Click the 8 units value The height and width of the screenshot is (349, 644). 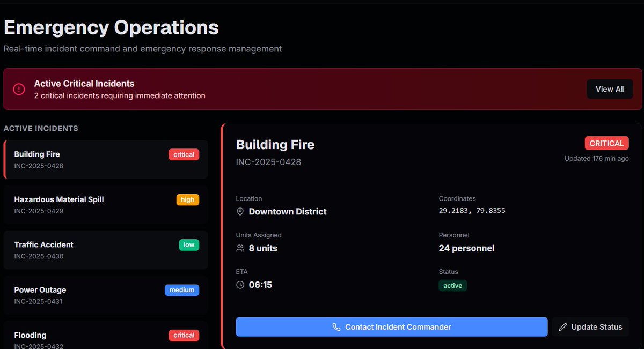click(x=263, y=248)
